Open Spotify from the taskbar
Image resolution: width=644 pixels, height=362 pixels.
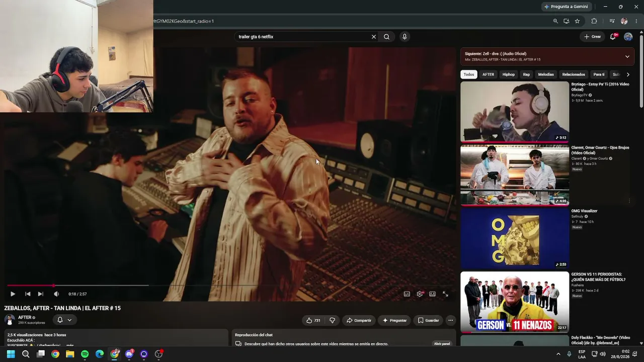pyautogui.click(x=85, y=354)
